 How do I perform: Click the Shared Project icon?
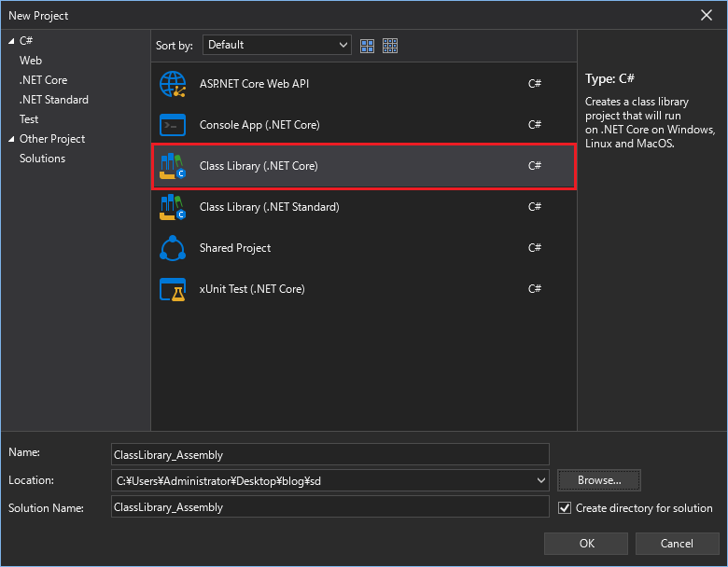(x=174, y=248)
